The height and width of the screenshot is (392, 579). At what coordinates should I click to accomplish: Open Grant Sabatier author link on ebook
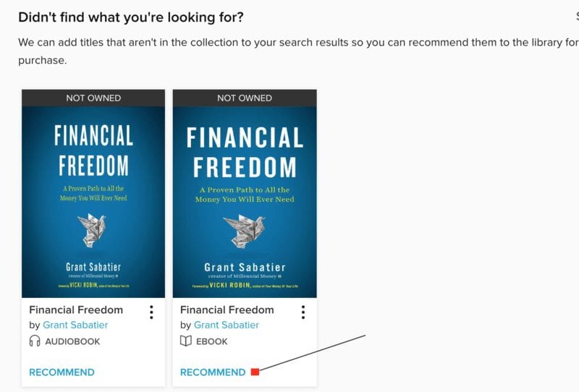(x=227, y=325)
